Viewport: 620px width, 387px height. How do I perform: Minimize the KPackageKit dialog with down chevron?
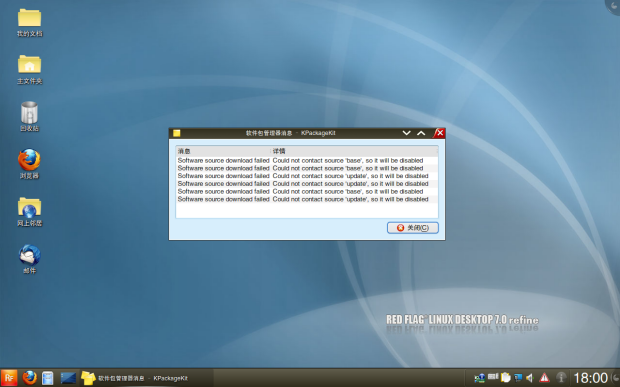click(406, 133)
